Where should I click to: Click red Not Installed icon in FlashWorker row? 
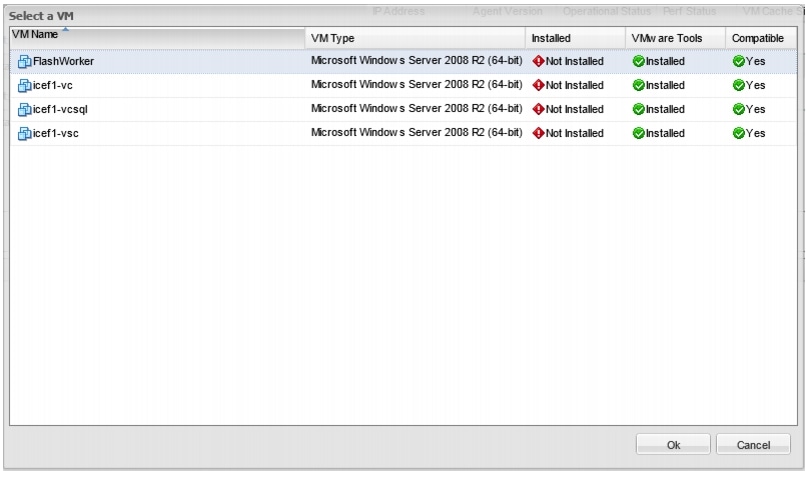tap(538, 61)
